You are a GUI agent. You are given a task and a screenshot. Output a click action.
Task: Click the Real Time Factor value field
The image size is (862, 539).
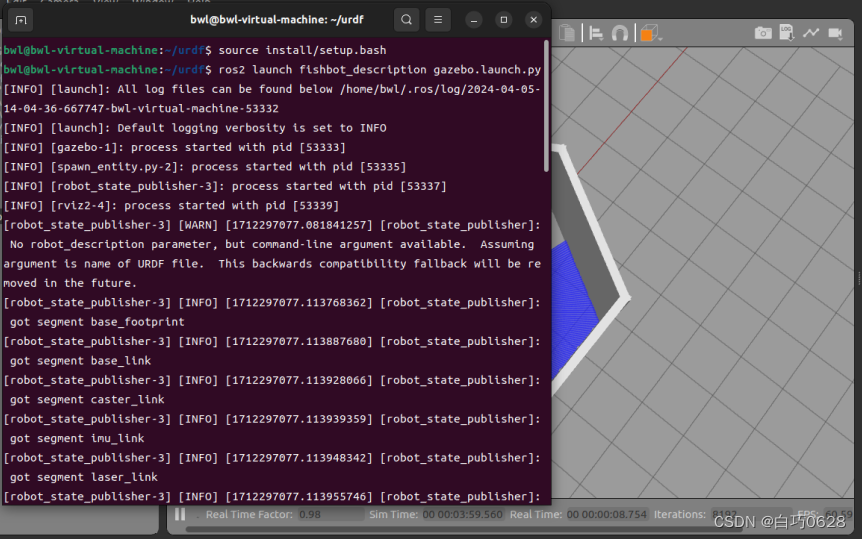pyautogui.click(x=330, y=515)
